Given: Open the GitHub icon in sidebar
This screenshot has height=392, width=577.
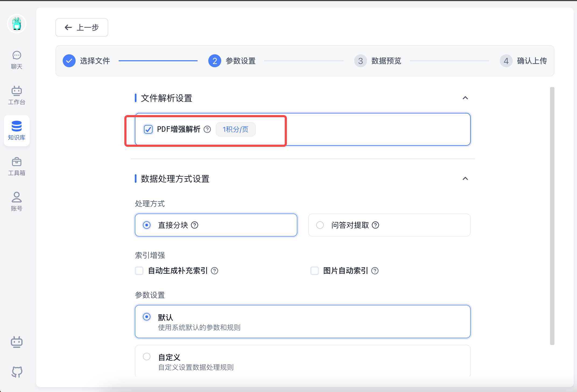Looking at the screenshot, I should 16,372.
